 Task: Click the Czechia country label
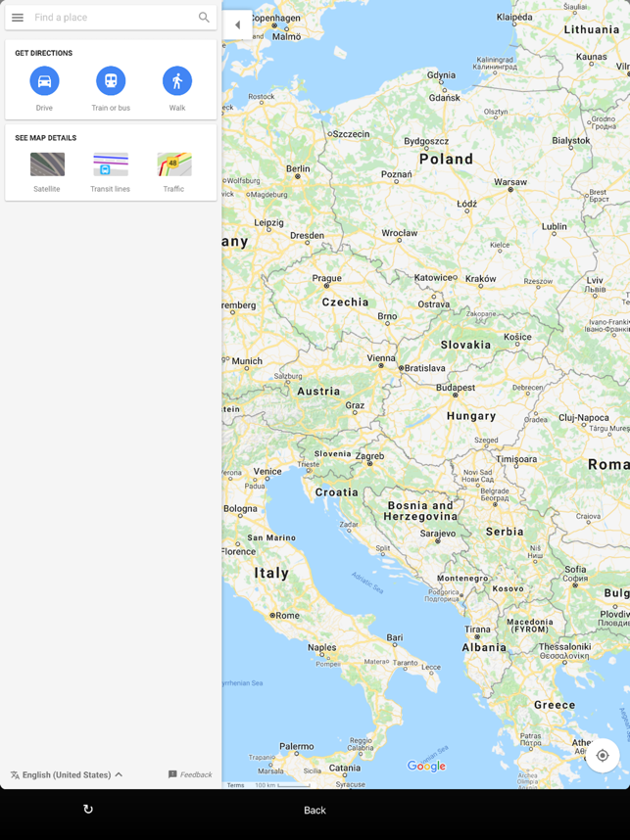tap(345, 303)
